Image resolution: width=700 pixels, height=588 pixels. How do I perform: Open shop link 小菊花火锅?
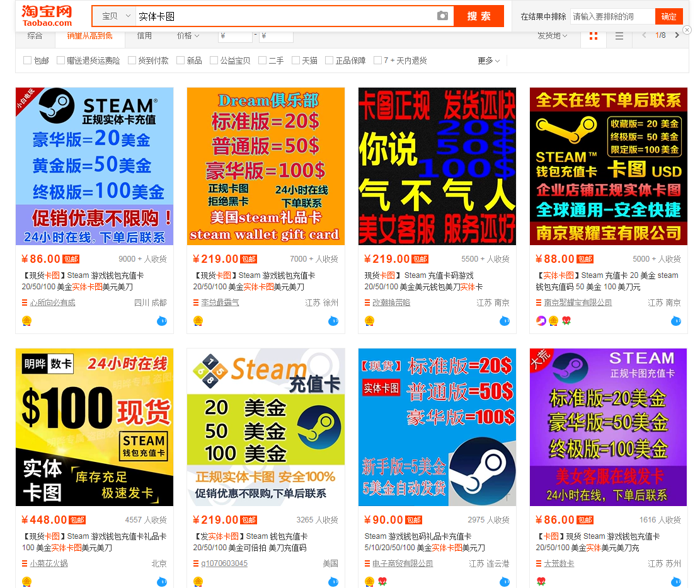[49, 563]
